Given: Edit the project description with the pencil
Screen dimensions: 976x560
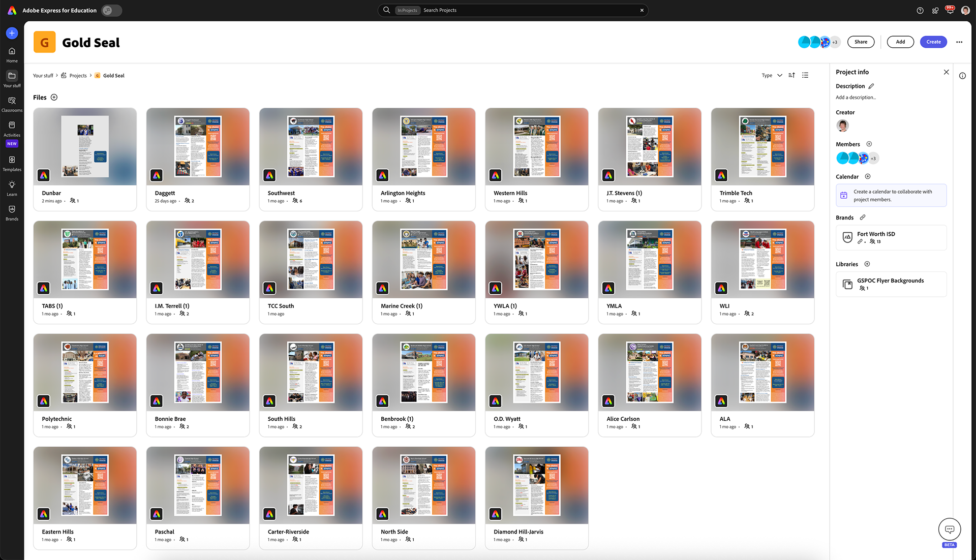Looking at the screenshot, I should tap(871, 86).
